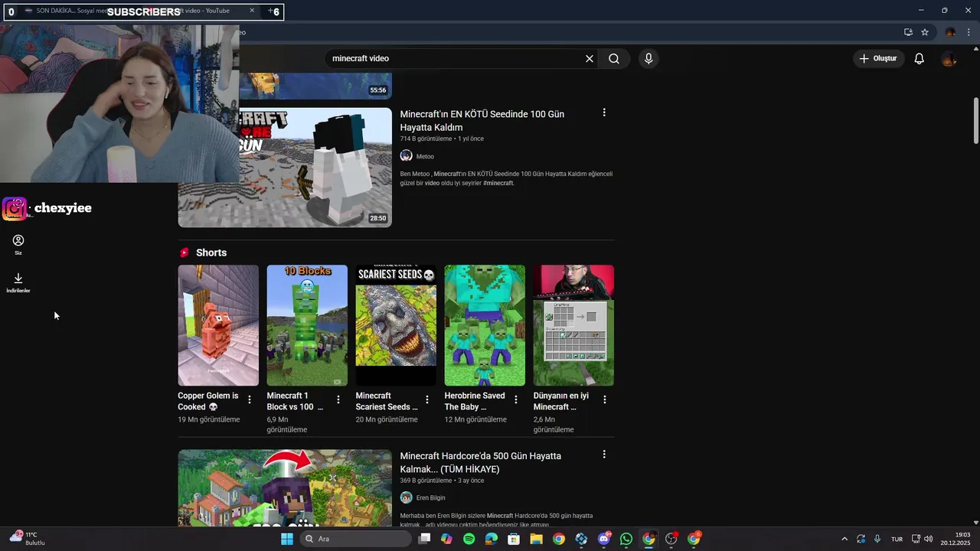This screenshot has width=980, height=551.
Task: Open options for EN KÖTÜ Seedinde video
Action: point(604,112)
